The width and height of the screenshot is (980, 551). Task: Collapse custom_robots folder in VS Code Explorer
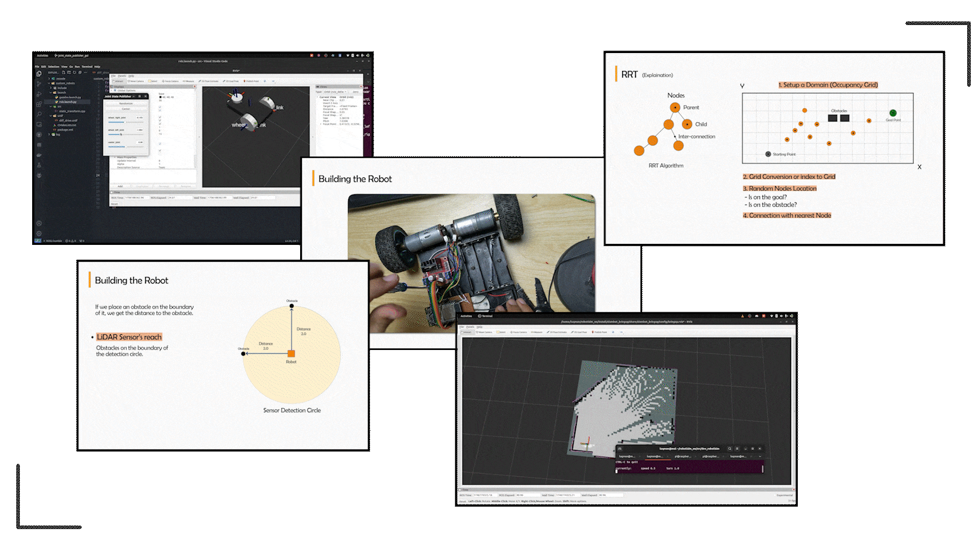click(62, 83)
